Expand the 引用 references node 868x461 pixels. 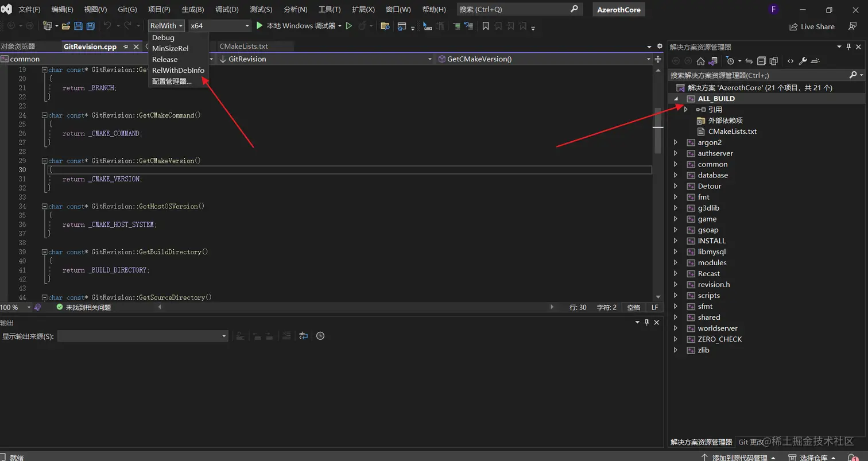686,110
